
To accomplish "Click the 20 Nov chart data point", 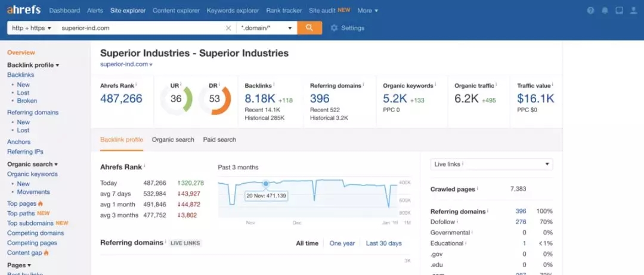I will tap(266, 183).
